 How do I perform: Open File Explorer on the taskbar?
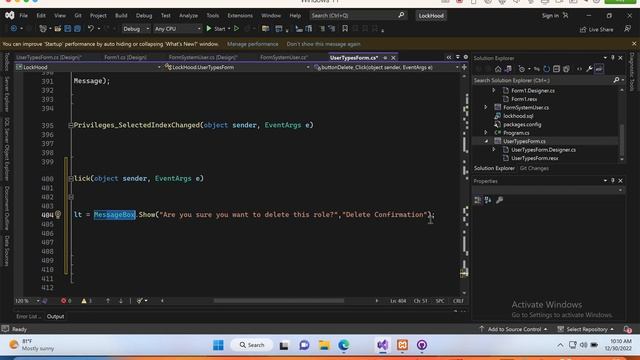pyautogui.click(x=324, y=345)
